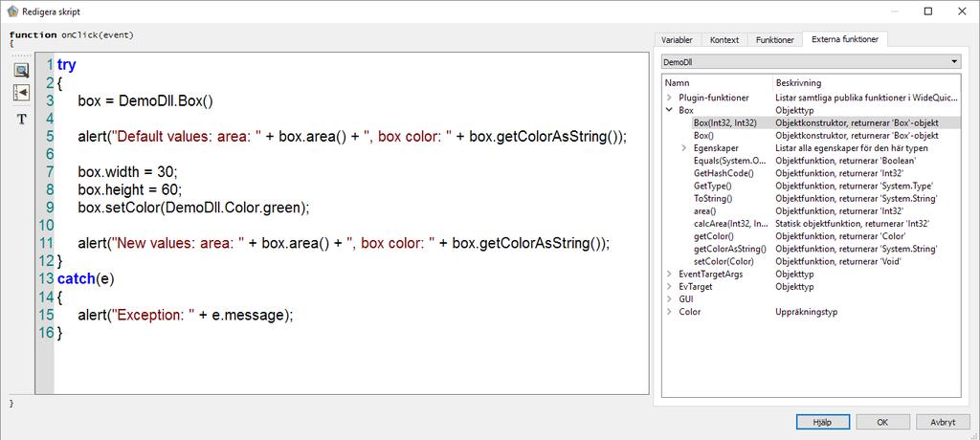Click the Avbryt button
Image resolution: width=980 pixels, height=440 pixels.
tap(943, 422)
